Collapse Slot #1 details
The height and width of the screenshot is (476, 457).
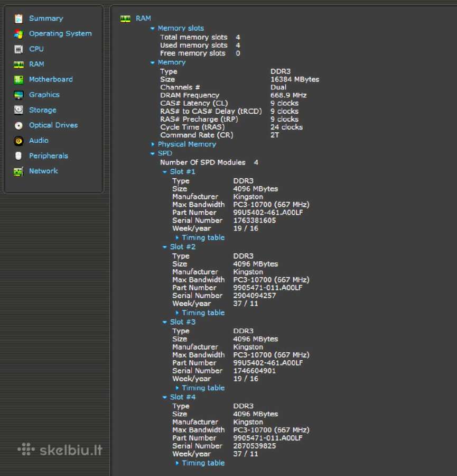[164, 172]
